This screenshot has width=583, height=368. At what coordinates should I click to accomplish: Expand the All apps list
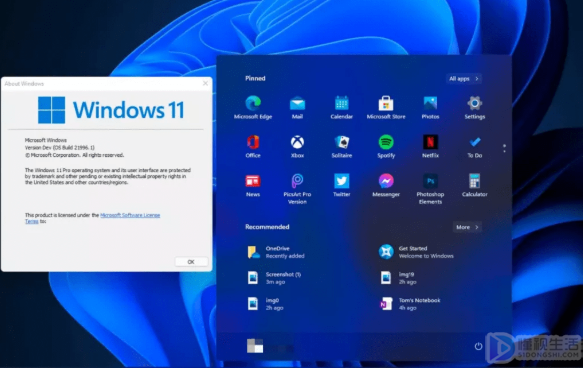coord(464,78)
